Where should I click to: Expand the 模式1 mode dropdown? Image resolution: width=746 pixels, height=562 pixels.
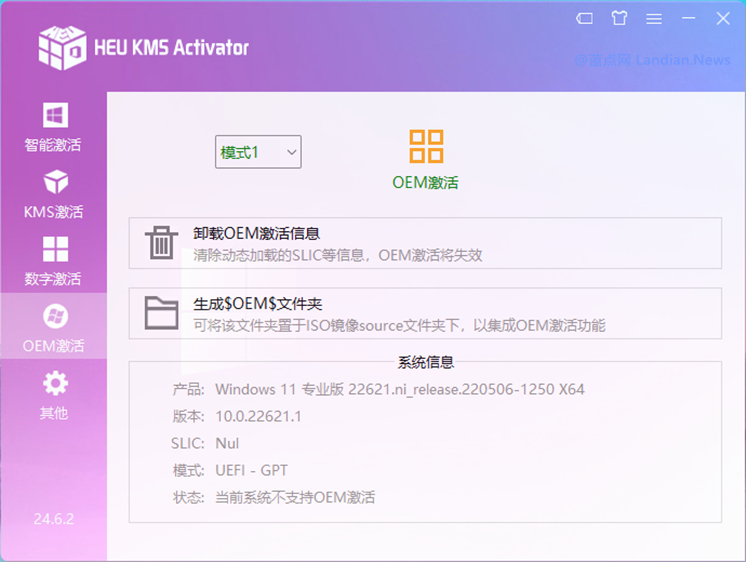tap(258, 152)
